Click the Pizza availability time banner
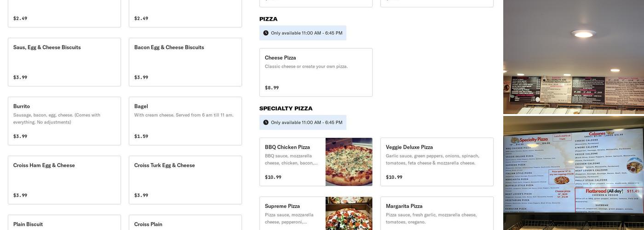The width and height of the screenshot is (644, 230). [x=306, y=33]
